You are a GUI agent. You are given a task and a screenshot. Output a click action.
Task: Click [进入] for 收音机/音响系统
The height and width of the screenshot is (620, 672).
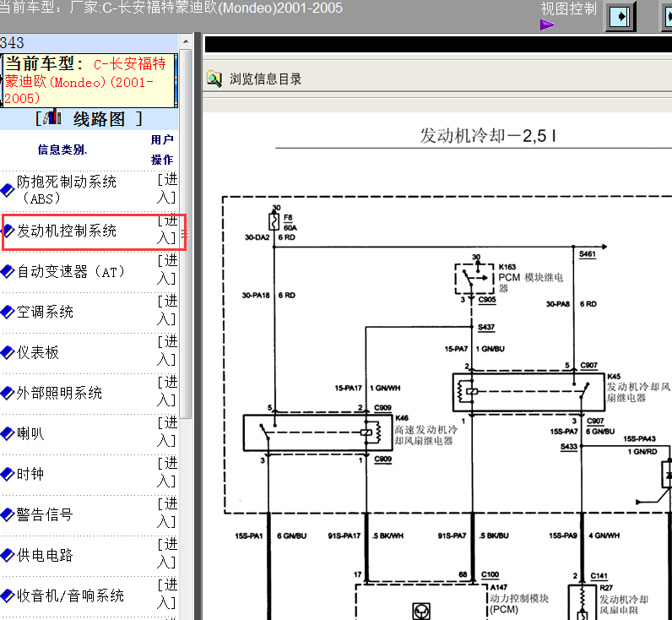(x=167, y=594)
